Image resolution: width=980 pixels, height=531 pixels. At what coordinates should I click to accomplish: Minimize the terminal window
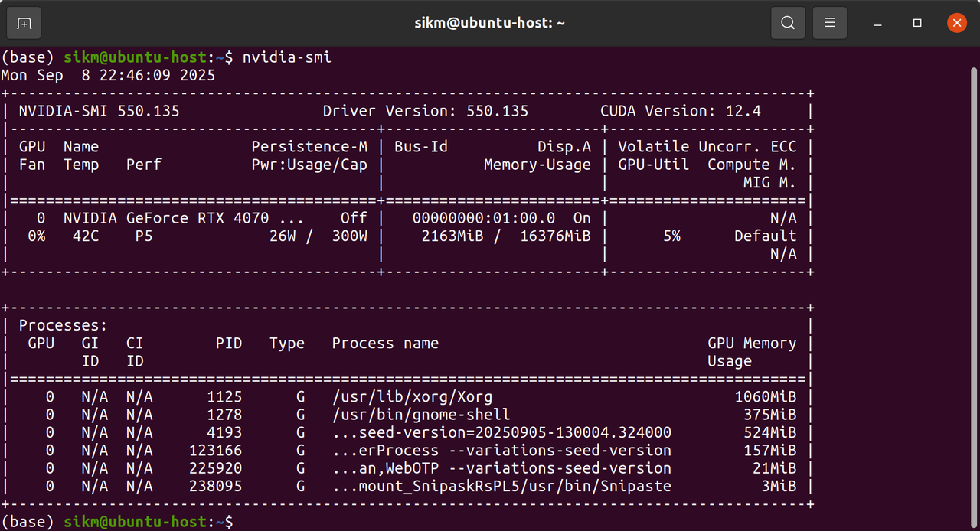click(877, 23)
